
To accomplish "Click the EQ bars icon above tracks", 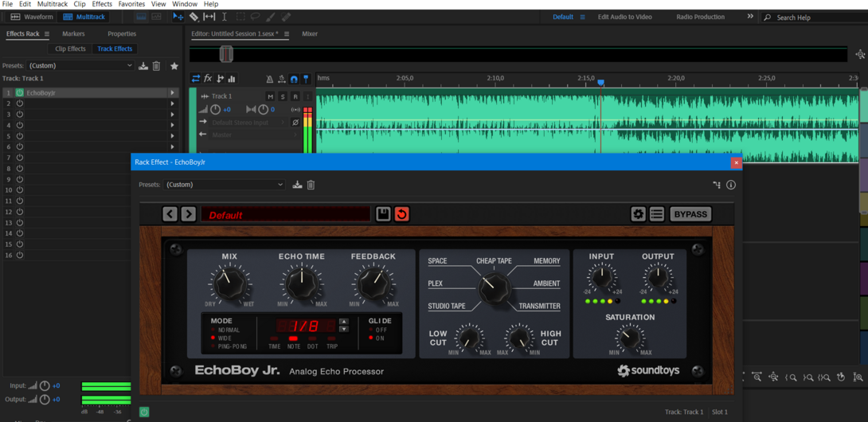I will point(232,79).
